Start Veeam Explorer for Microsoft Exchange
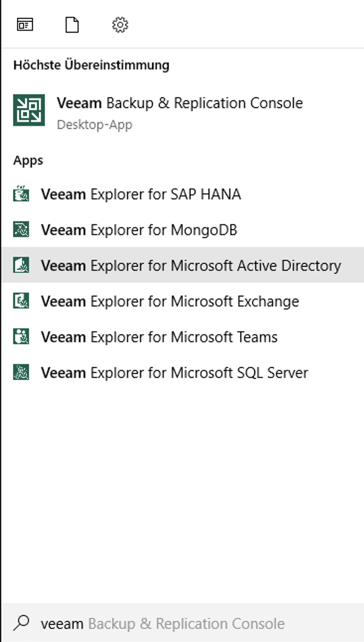This screenshot has height=642, width=364. (x=170, y=301)
